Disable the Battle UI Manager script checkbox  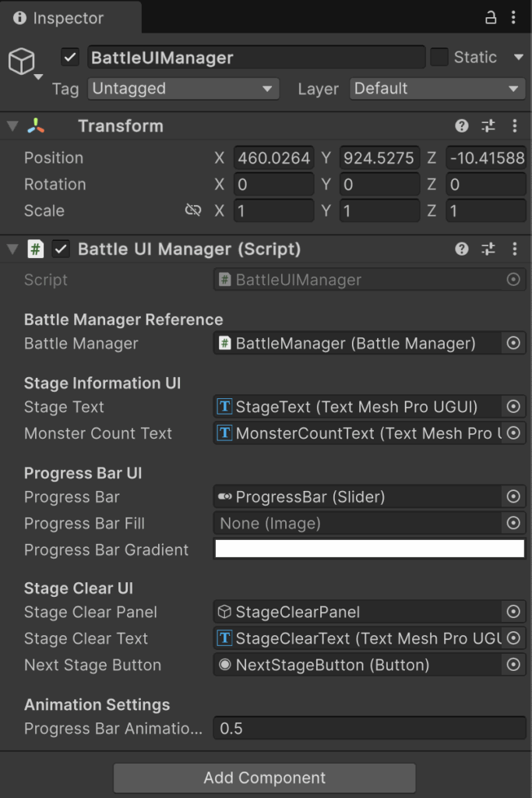click(x=61, y=249)
